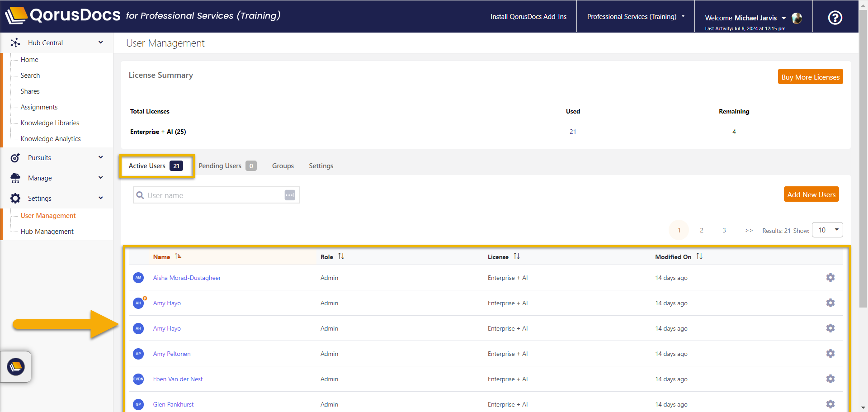Click the Pursuits target icon
868x412 pixels.
15,158
